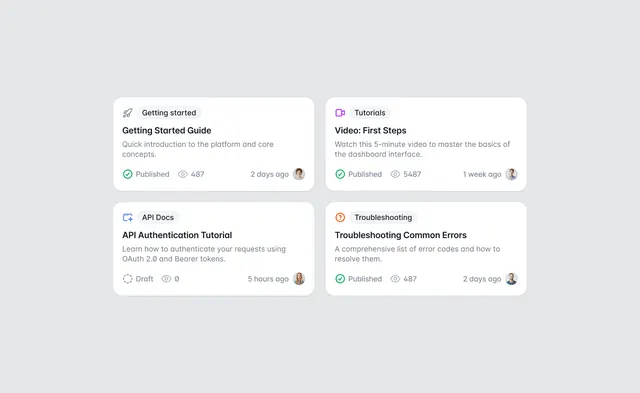Viewport: 640px width, 393px height.
Task: Click the dashed Draft status circle icon
Action: (127, 279)
